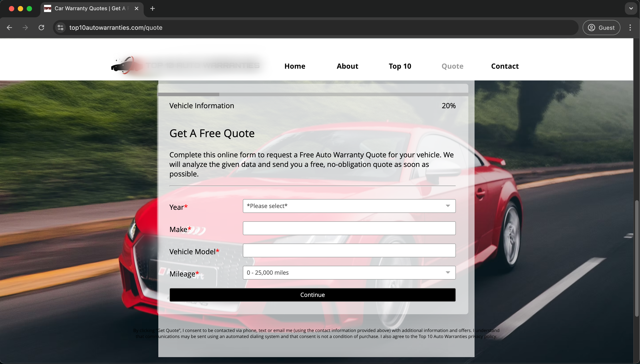Click the consent disclaimer text

point(316,333)
